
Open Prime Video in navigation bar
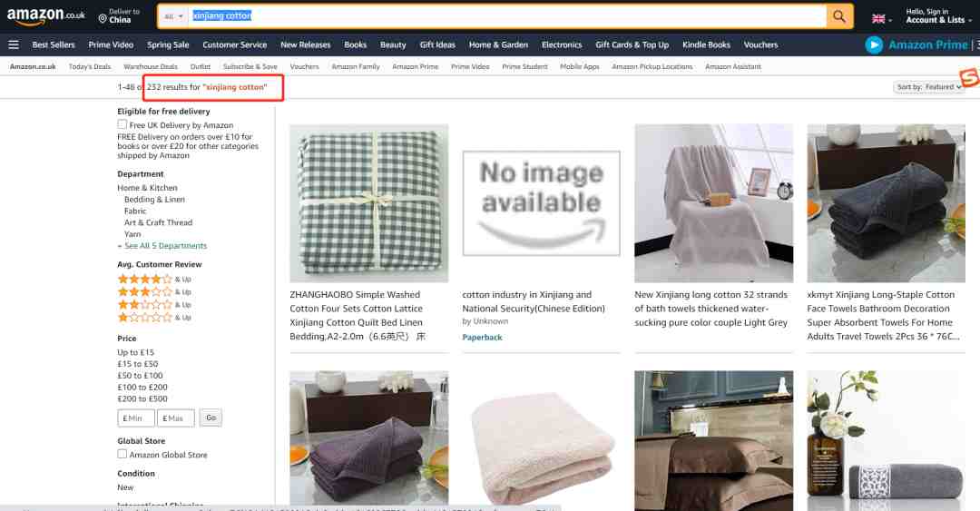[x=111, y=45]
